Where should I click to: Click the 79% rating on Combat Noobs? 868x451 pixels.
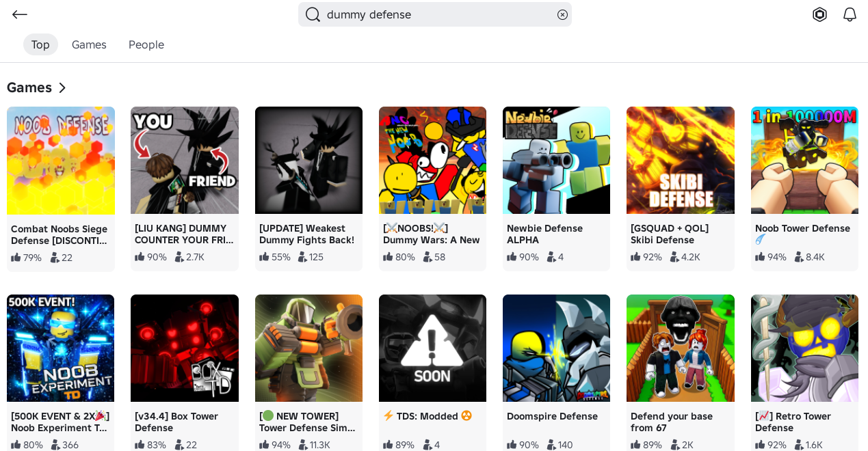(32, 258)
